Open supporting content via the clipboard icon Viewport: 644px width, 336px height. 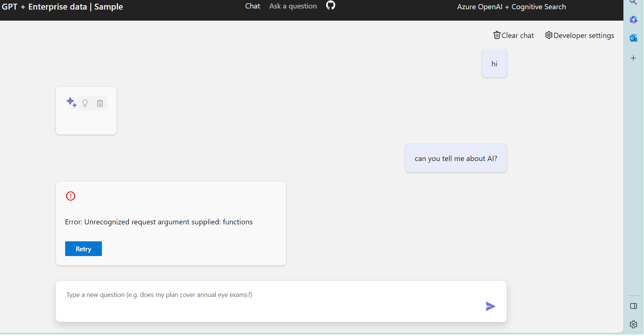(100, 103)
